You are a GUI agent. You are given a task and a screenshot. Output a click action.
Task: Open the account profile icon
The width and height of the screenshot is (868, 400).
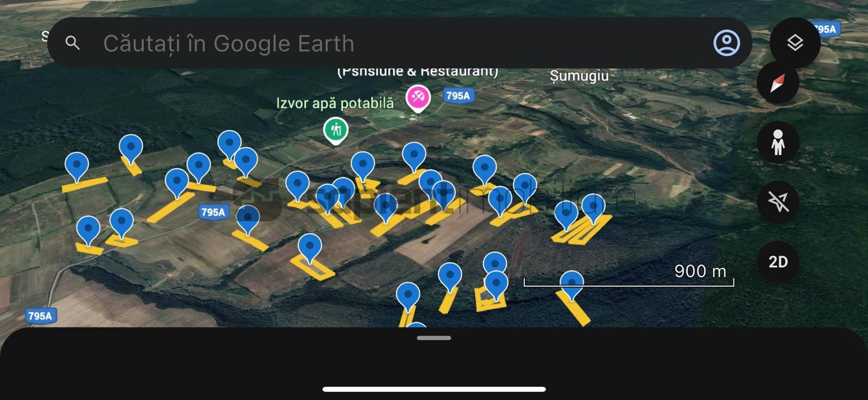[726, 43]
